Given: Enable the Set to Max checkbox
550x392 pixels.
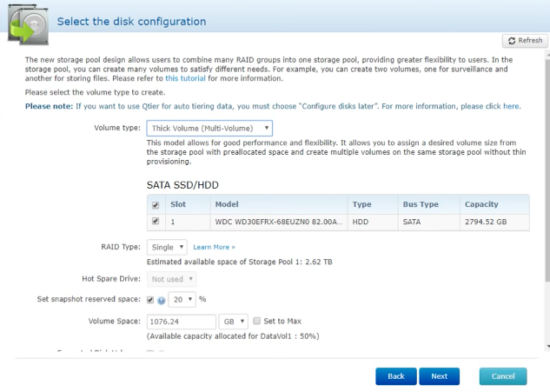Looking at the screenshot, I should point(256,320).
